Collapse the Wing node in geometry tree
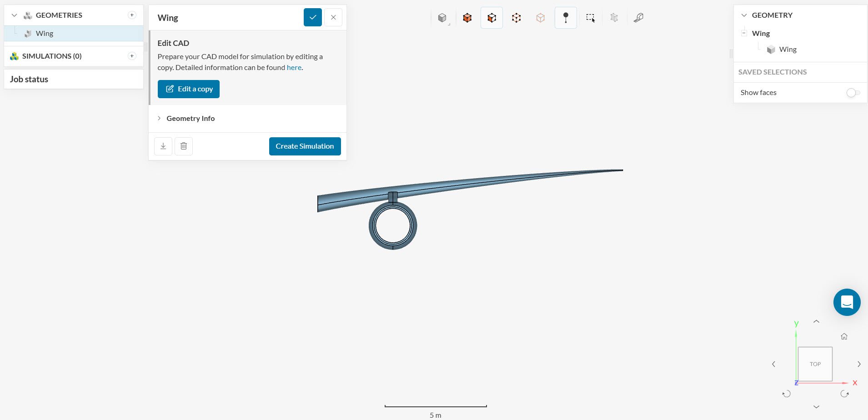The width and height of the screenshot is (868, 420). pyautogui.click(x=744, y=33)
